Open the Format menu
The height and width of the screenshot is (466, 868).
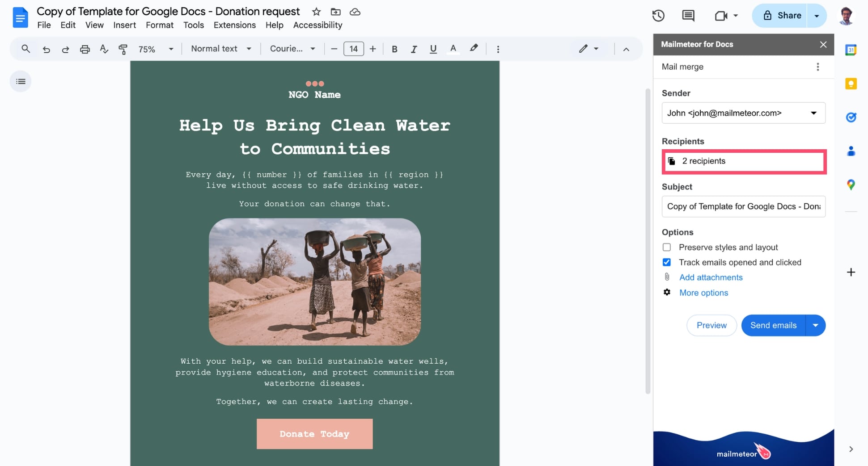pyautogui.click(x=159, y=25)
